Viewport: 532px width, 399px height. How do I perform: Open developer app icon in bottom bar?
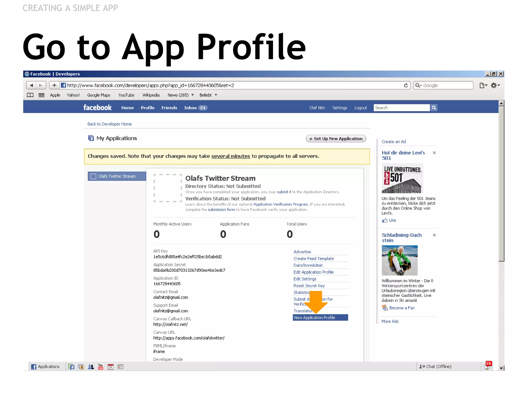click(71, 367)
